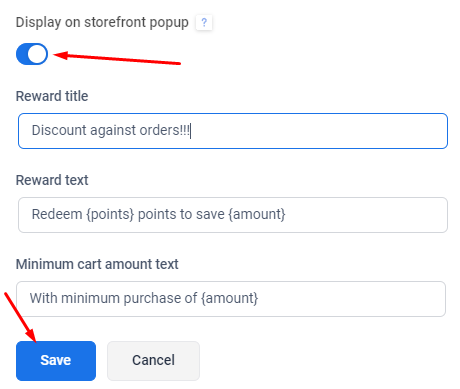Focus the Reward title input field

[233, 131]
